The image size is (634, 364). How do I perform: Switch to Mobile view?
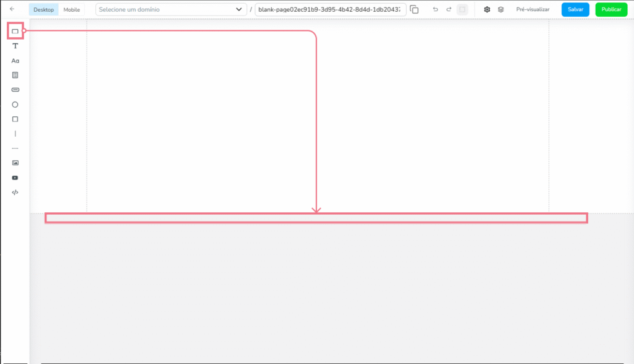(72, 10)
